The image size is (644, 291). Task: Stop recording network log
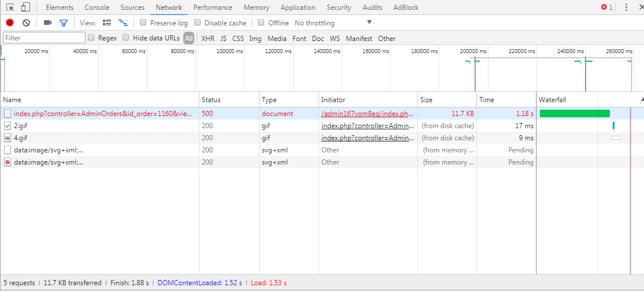[x=10, y=23]
